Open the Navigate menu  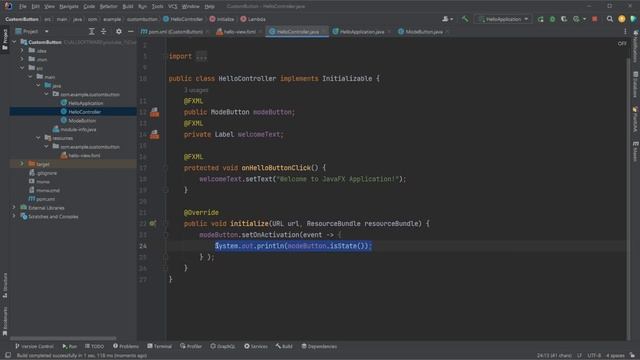(69, 7)
